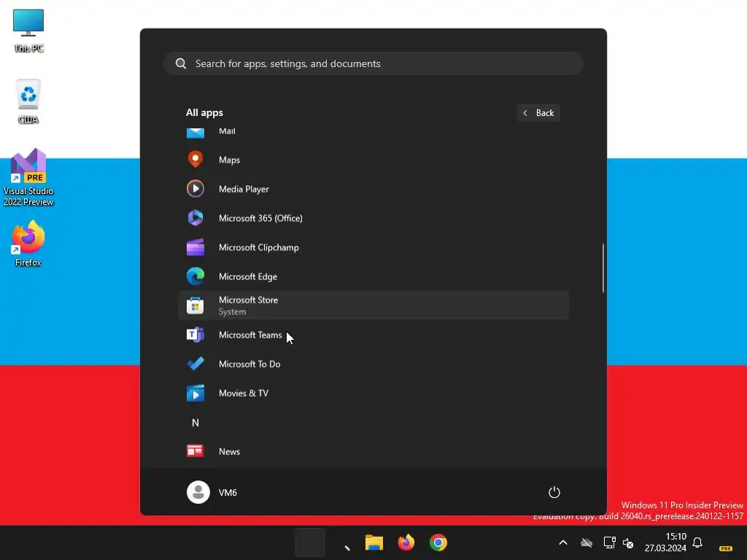Click the PRE badge in system tray
The image size is (747, 560).
726,548
